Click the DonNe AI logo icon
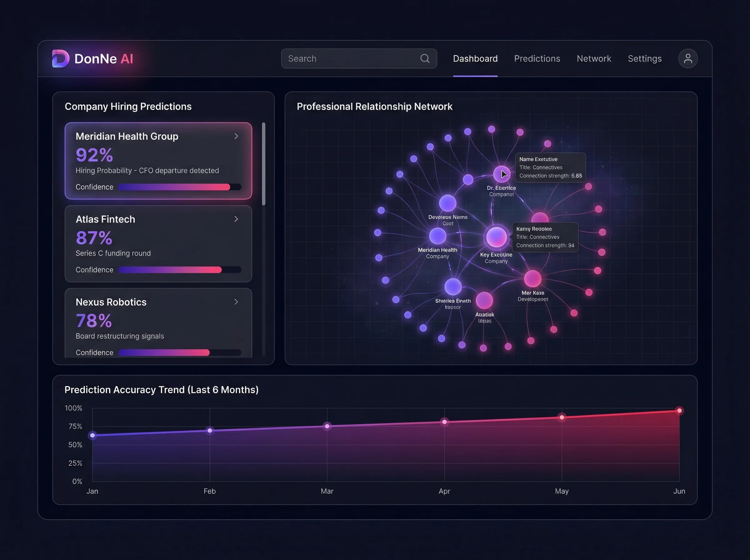The width and height of the screenshot is (750, 560). pos(61,58)
